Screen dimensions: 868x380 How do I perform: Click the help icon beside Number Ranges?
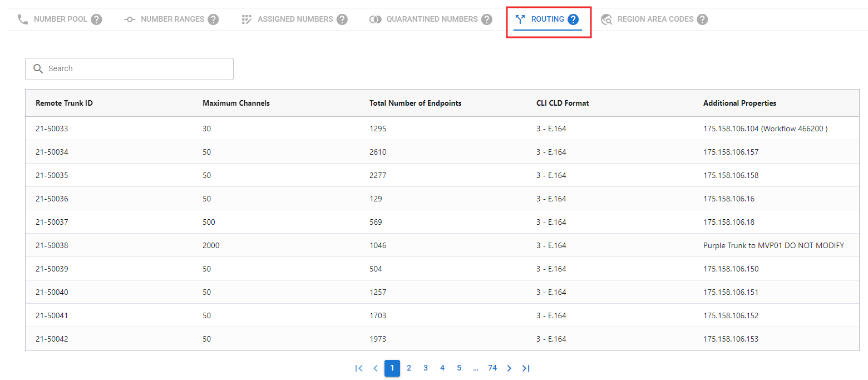(213, 19)
